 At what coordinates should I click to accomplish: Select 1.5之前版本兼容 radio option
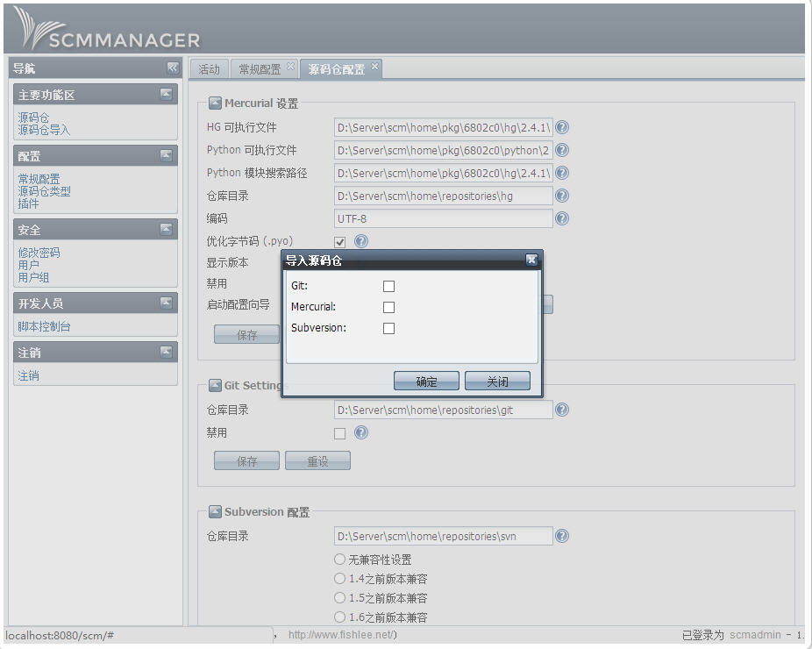pyautogui.click(x=339, y=598)
